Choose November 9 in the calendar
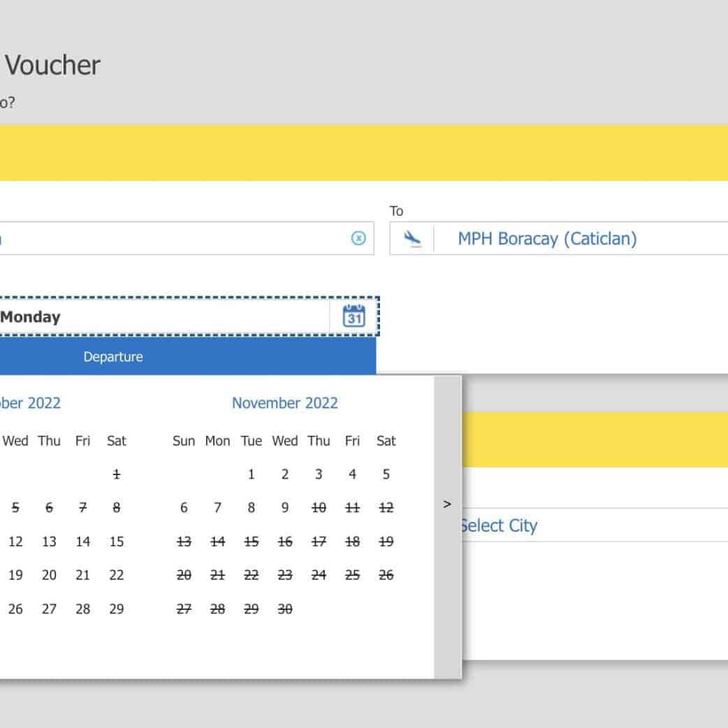 point(285,508)
